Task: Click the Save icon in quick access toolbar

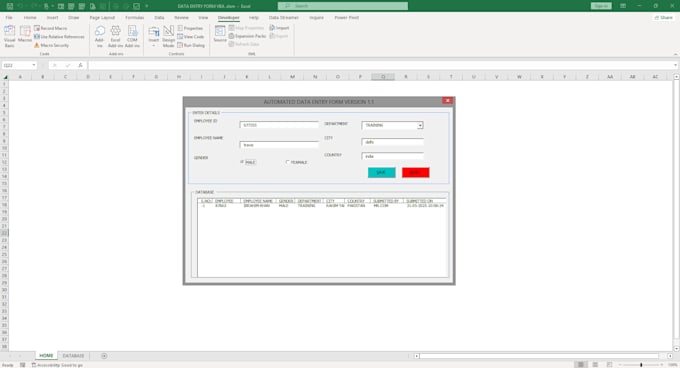Action: [10, 6]
